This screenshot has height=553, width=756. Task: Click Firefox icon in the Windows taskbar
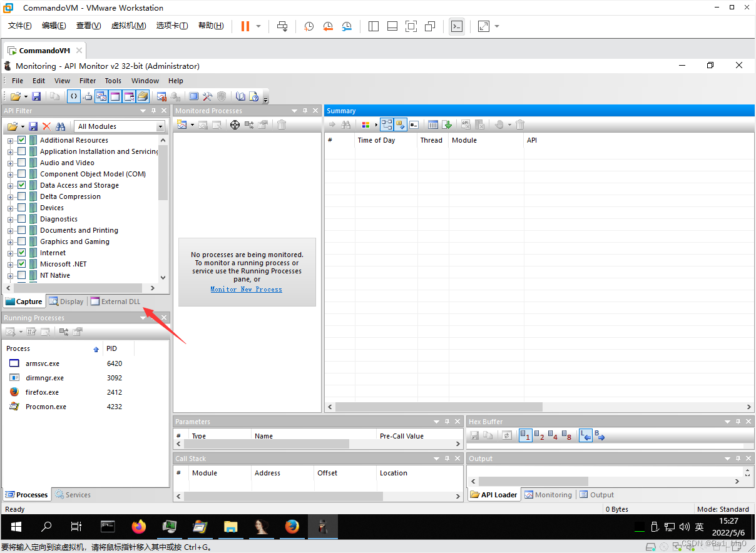click(139, 527)
